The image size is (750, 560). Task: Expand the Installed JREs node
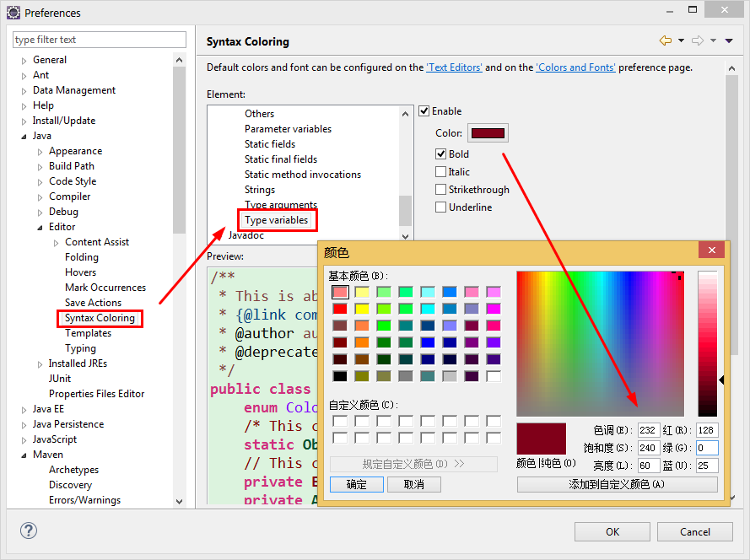(x=40, y=364)
